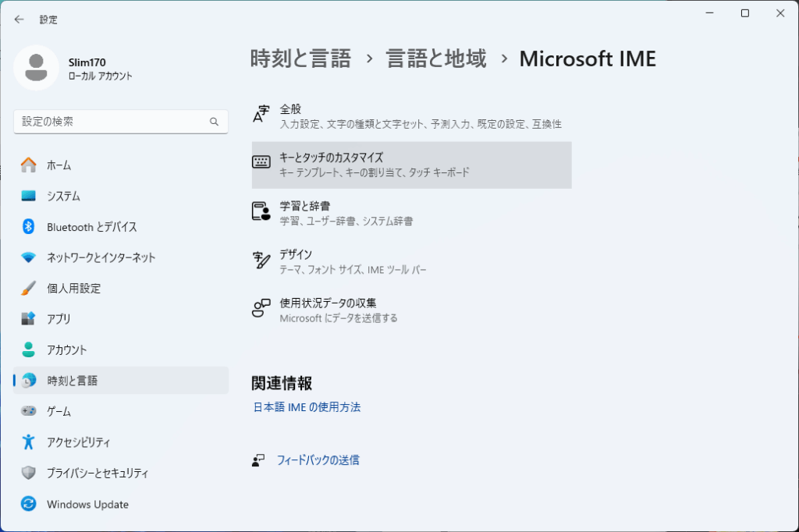The image size is (799, 532).
Task: Click 時刻と言語 breadcrumb
Action: point(300,59)
